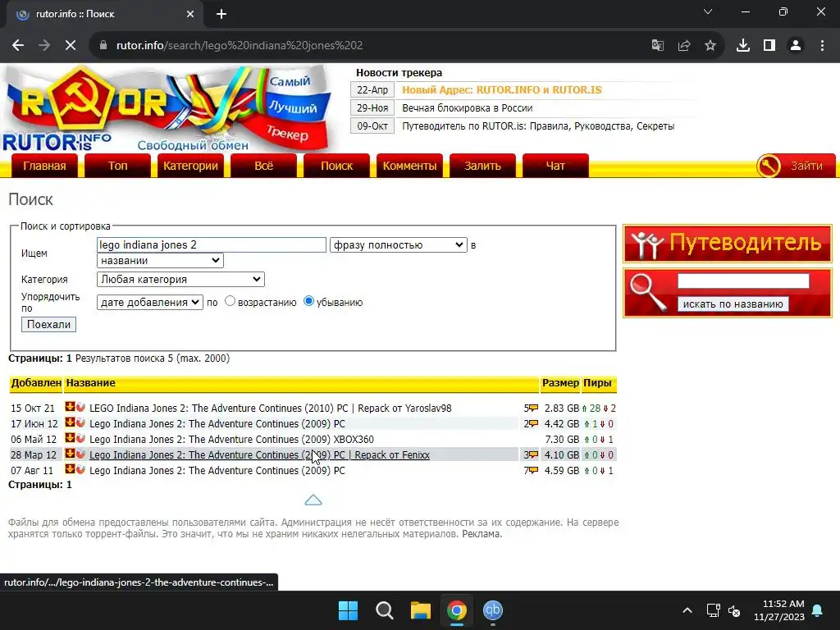Open the Чат menu tab
This screenshot has width=840, height=630.
[555, 166]
